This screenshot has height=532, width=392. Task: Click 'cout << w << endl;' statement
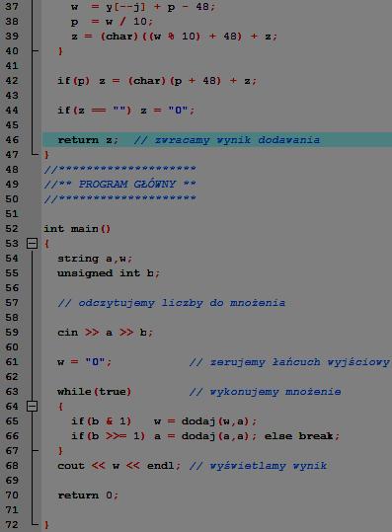click(118, 466)
